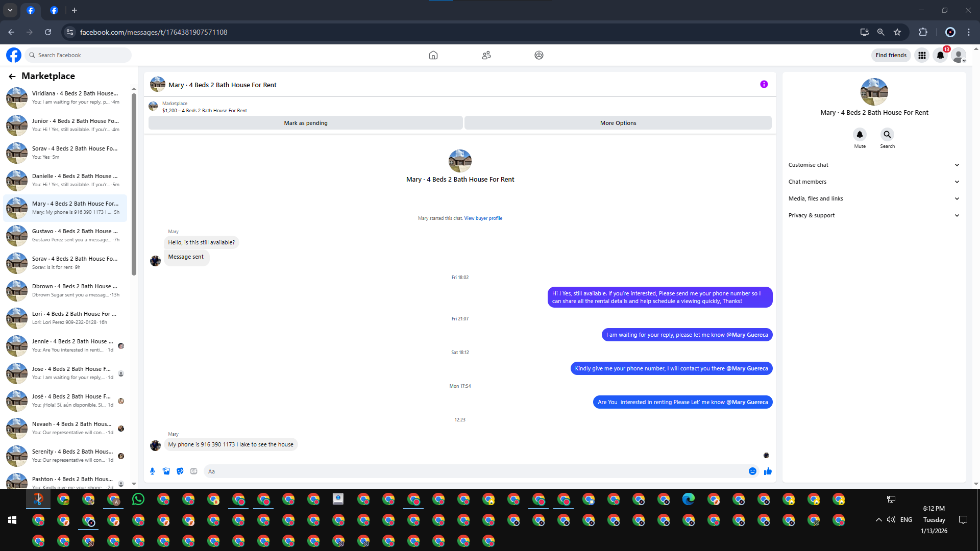Search within the conversation
This screenshot has height=551, width=980.
pyautogui.click(x=887, y=135)
